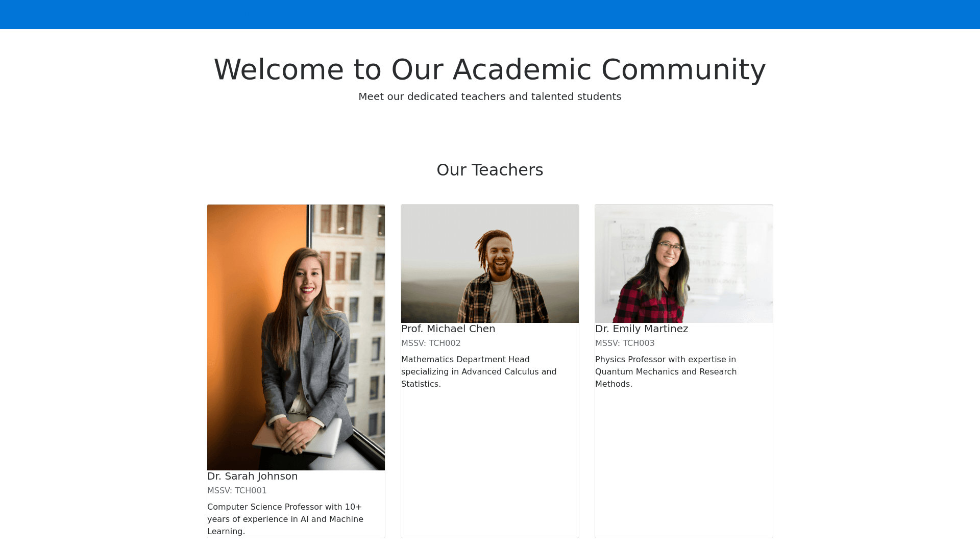
Task: Select the Dr. Emily Martinez name heading
Action: click(x=642, y=329)
